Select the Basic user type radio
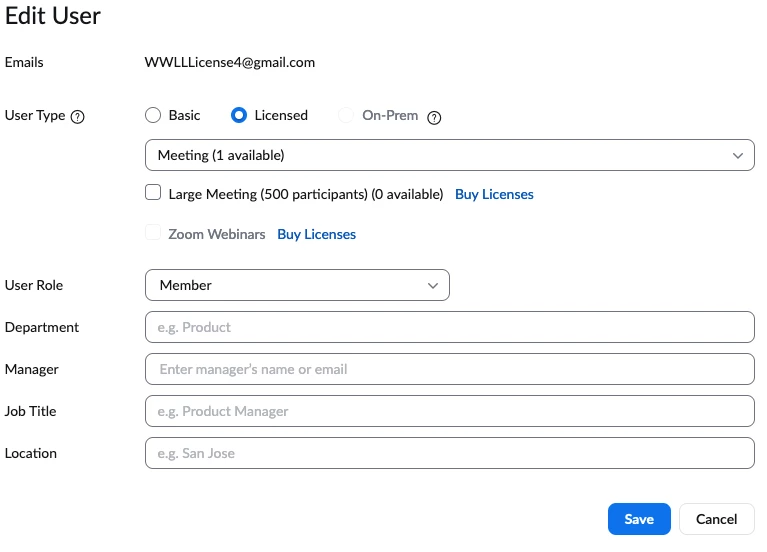Image resolution: width=767 pixels, height=552 pixels. [x=153, y=115]
